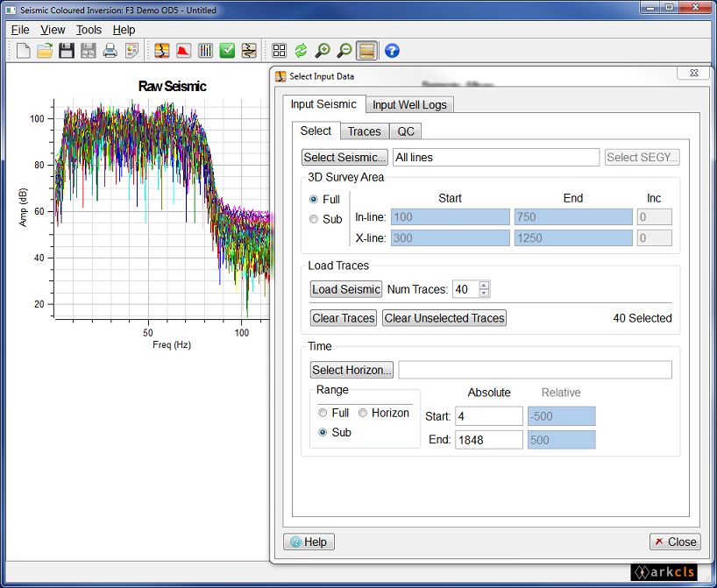Click the Clear Traces button
717x588 pixels.
pyautogui.click(x=344, y=318)
